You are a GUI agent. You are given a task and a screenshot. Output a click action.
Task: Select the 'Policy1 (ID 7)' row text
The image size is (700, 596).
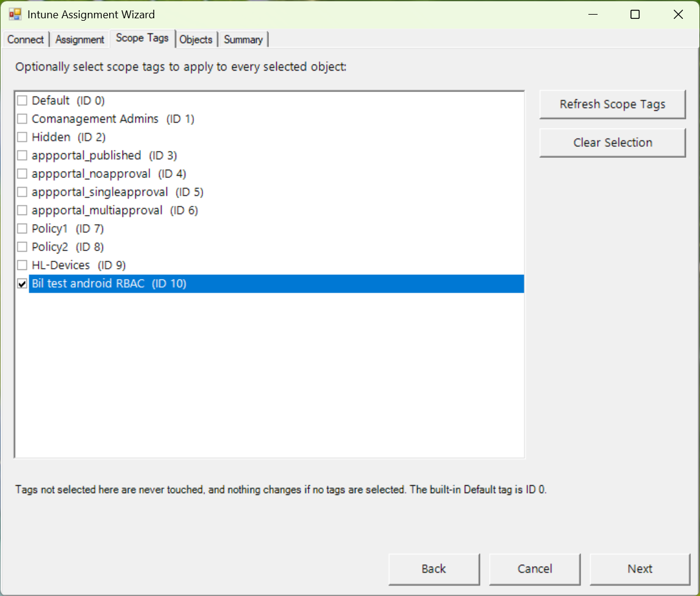tap(68, 229)
